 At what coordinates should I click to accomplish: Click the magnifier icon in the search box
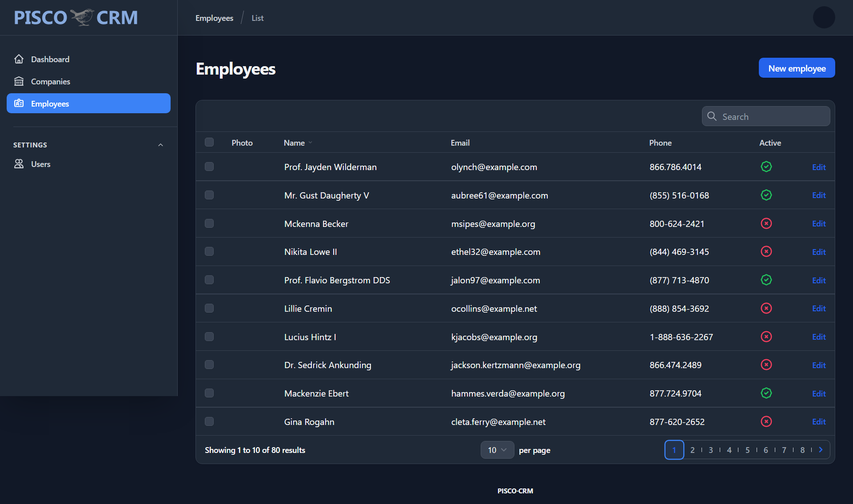point(712,116)
